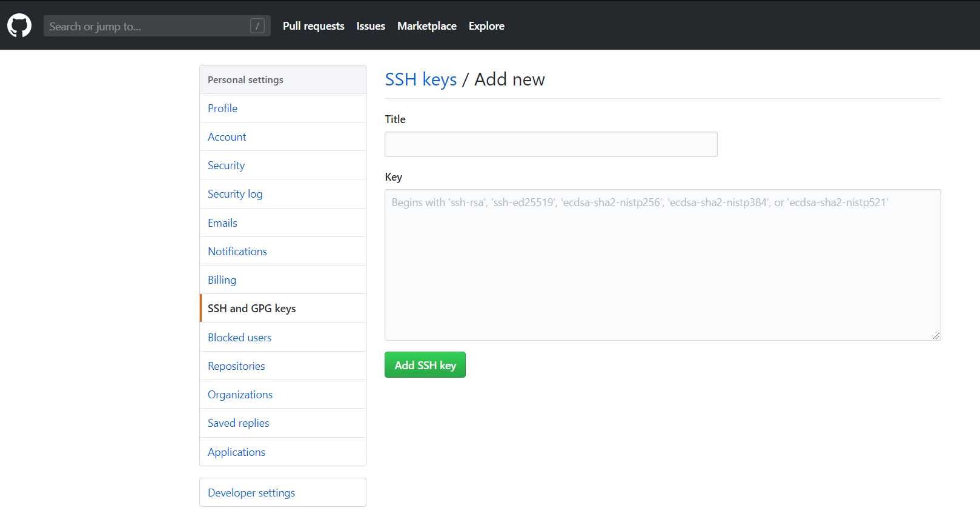Viewport: 980px width, 525px height.
Task: Open Applications settings
Action: click(x=283, y=452)
